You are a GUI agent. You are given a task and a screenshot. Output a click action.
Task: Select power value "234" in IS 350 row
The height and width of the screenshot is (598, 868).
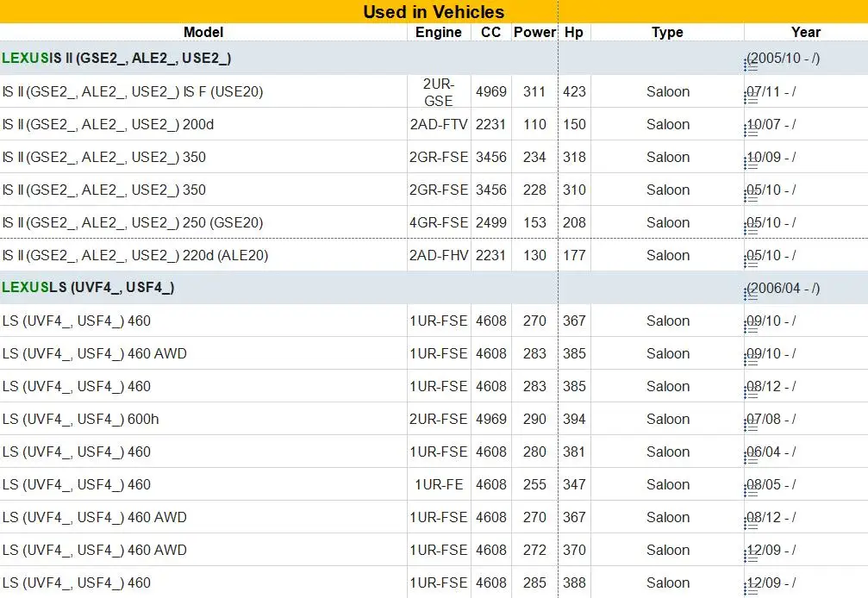point(534,157)
